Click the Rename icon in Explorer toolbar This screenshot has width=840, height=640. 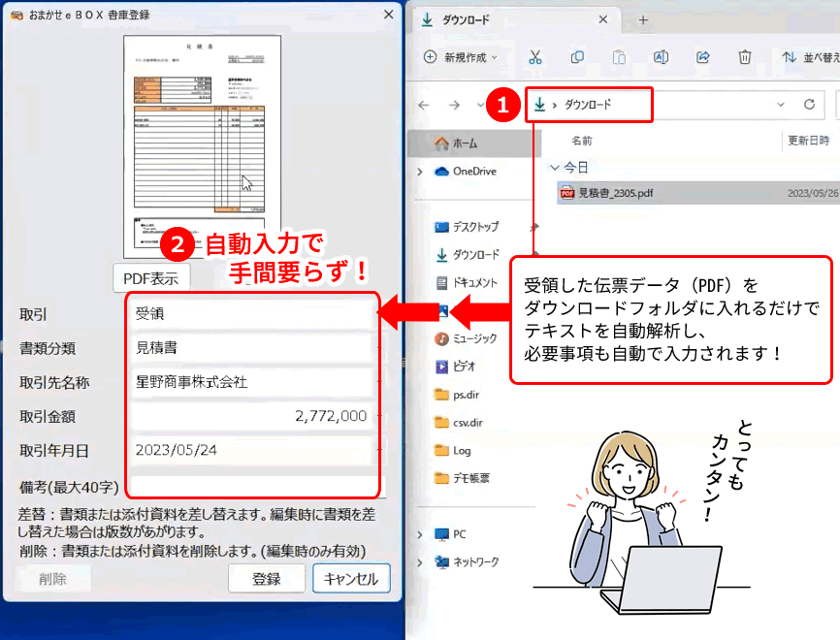point(661,57)
